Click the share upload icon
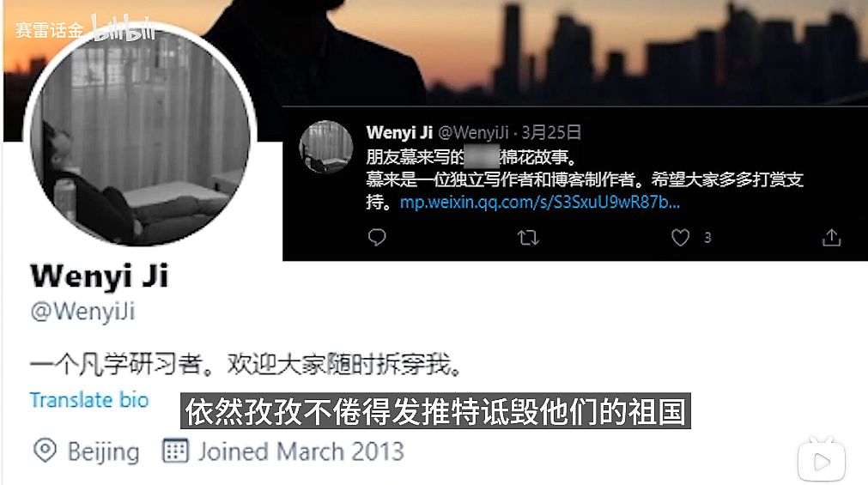The width and height of the screenshot is (868, 485). point(831,237)
